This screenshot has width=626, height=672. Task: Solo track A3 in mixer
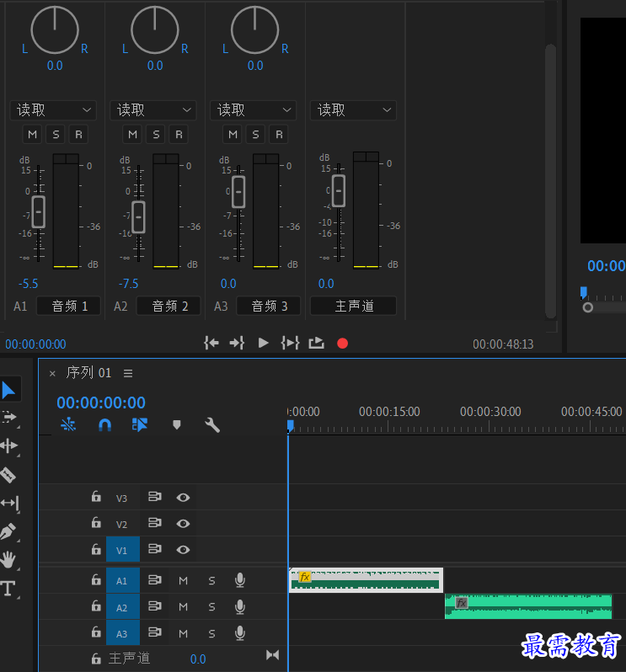point(256,134)
